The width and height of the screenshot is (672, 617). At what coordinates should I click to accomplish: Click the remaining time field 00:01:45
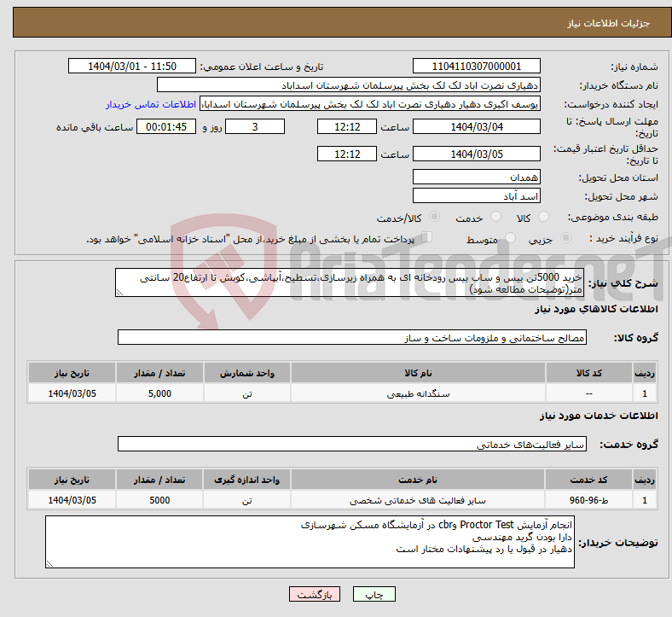tap(166, 126)
